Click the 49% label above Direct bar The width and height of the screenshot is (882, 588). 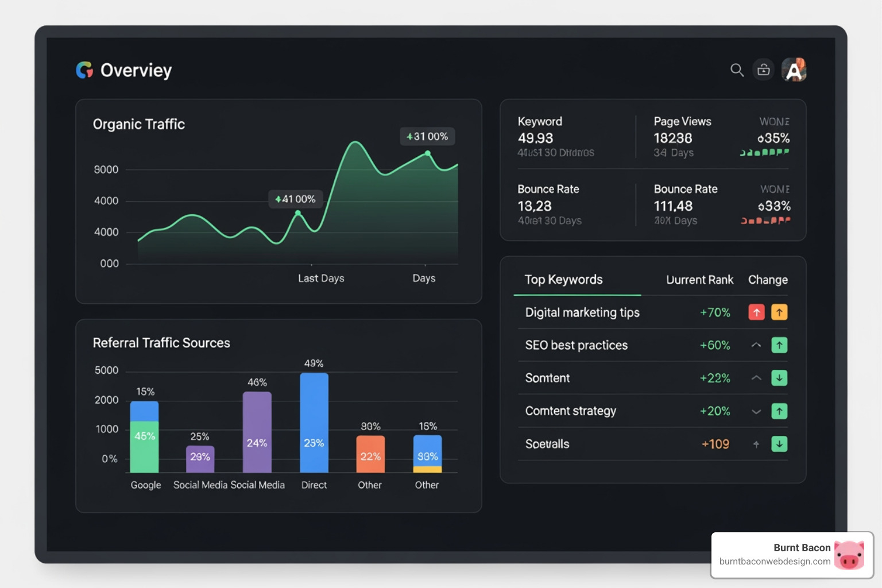pos(314,363)
